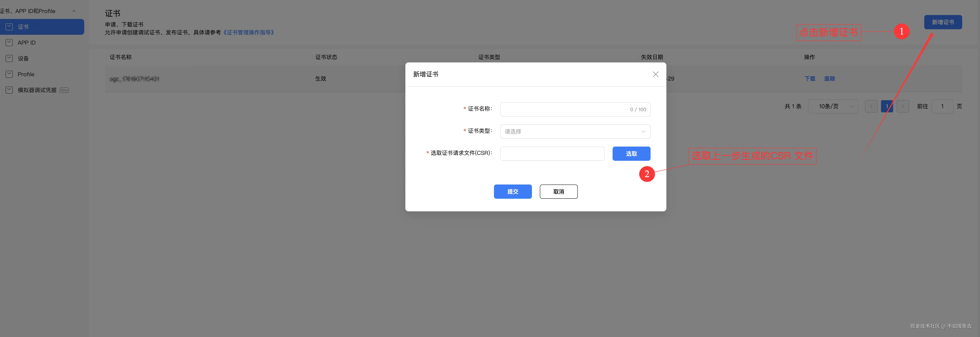980x337 pixels.
Task: Click the 模拟器调试凭据 sidebar icon
Action: tap(9, 90)
